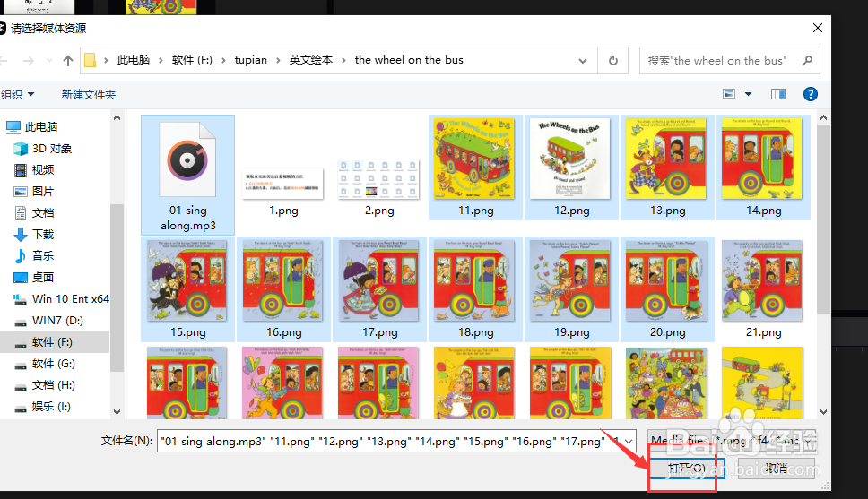Toggle the preview pane icon
This screenshot has height=499, width=868.
tap(778, 94)
